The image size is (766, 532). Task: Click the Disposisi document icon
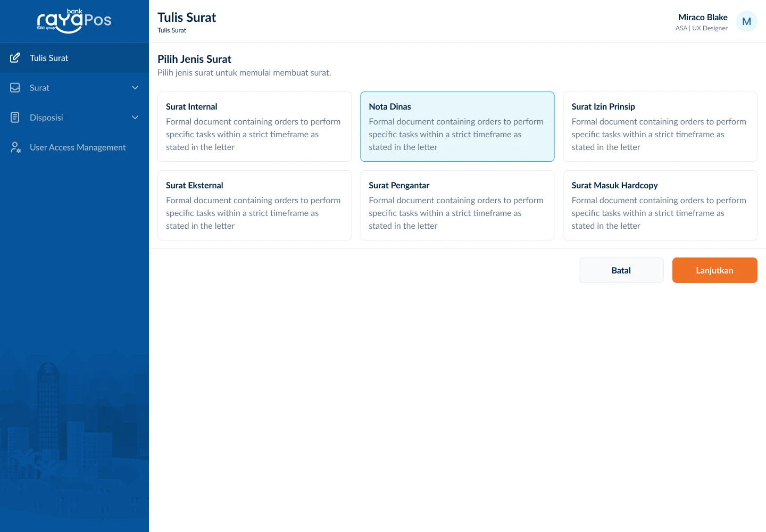tap(15, 118)
